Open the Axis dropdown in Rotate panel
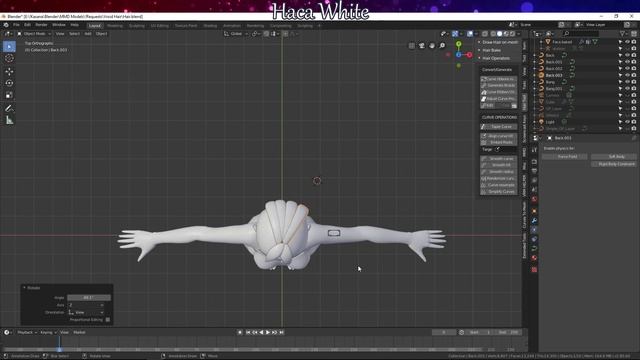 click(86, 305)
